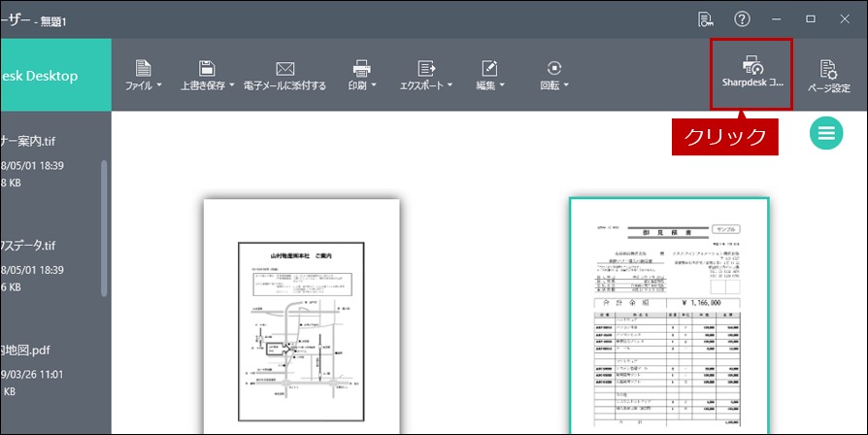Expand the 上書き保存 dropdown arrow
This screenshot has height=435, width=868.
pyautogui.click(x=231, y=85)
